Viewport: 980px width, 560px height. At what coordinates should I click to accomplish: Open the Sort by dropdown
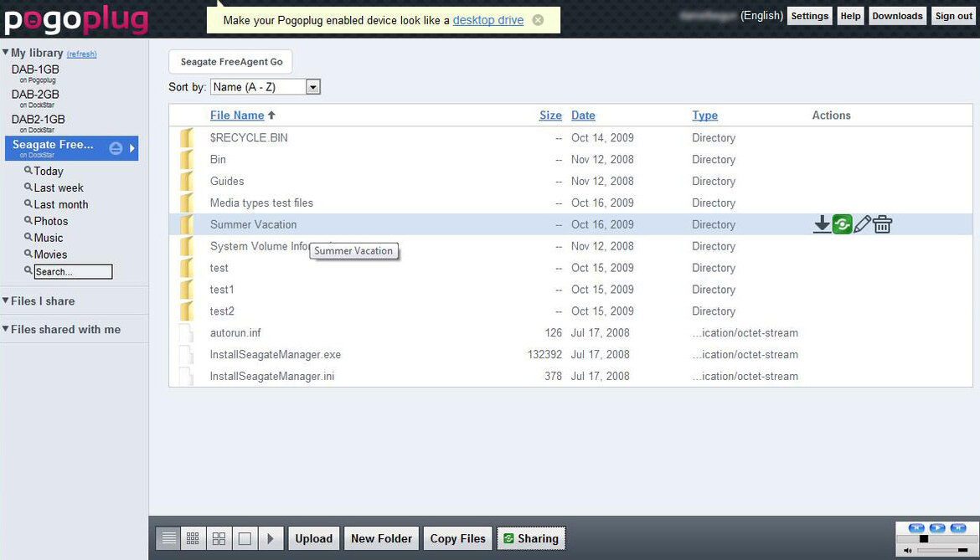pyautogui.click(x=266, y=87)
